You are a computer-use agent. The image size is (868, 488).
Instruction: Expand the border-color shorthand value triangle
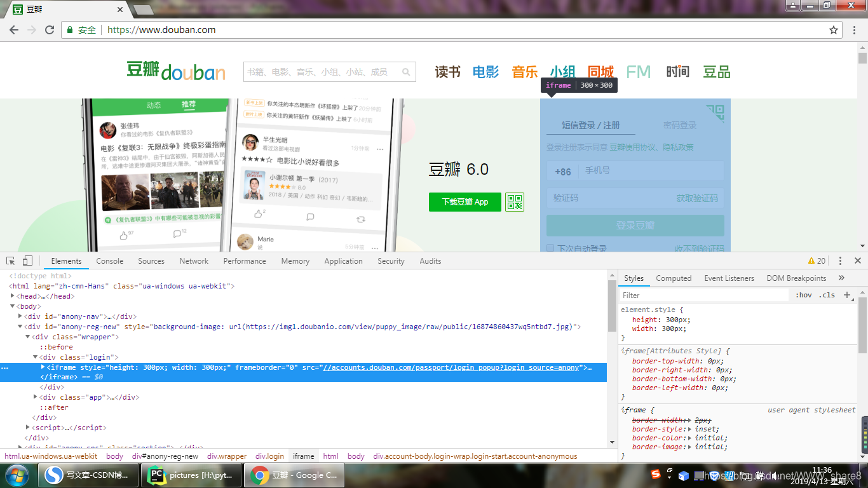click(x=690, y=438)
